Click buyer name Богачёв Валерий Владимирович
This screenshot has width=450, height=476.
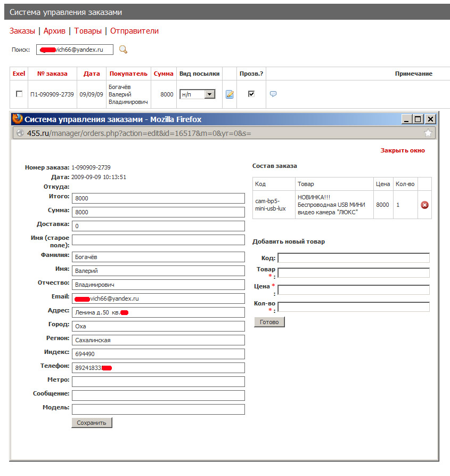click(x=128, y=94)
